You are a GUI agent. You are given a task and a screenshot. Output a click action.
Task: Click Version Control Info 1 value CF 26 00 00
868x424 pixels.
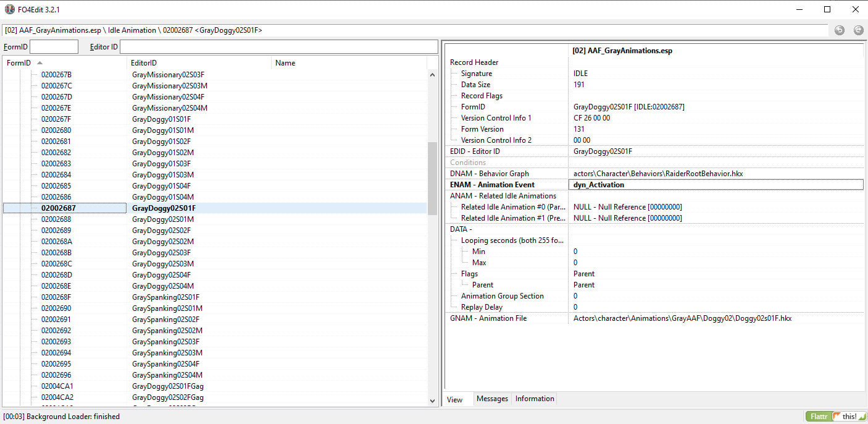[591, 118]
